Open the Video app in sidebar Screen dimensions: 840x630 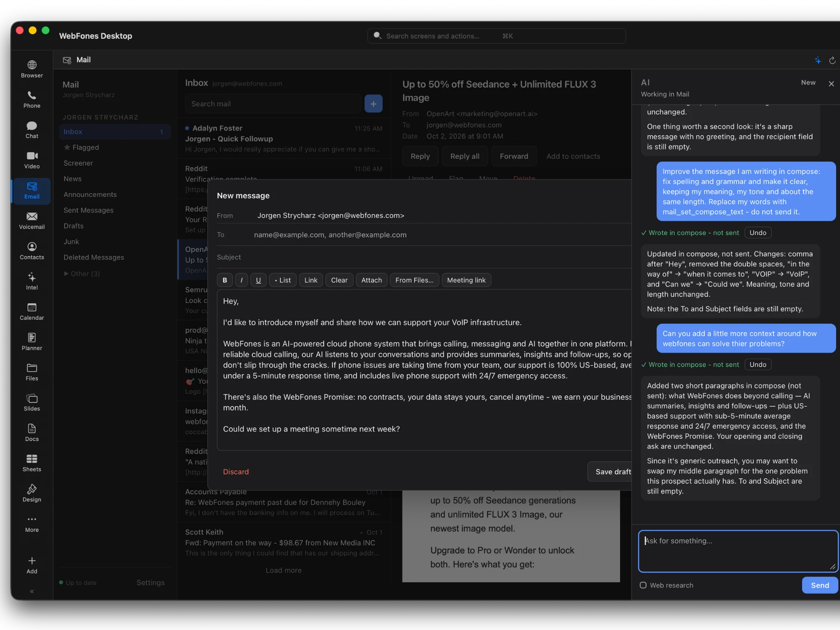pyautogui.click(x=32, y=160)
